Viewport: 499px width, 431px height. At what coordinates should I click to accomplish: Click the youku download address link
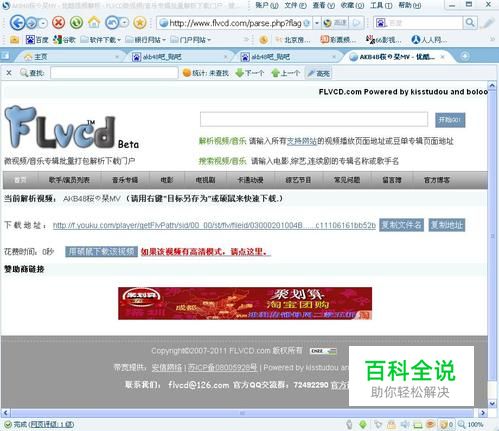[x=214, y=226]
